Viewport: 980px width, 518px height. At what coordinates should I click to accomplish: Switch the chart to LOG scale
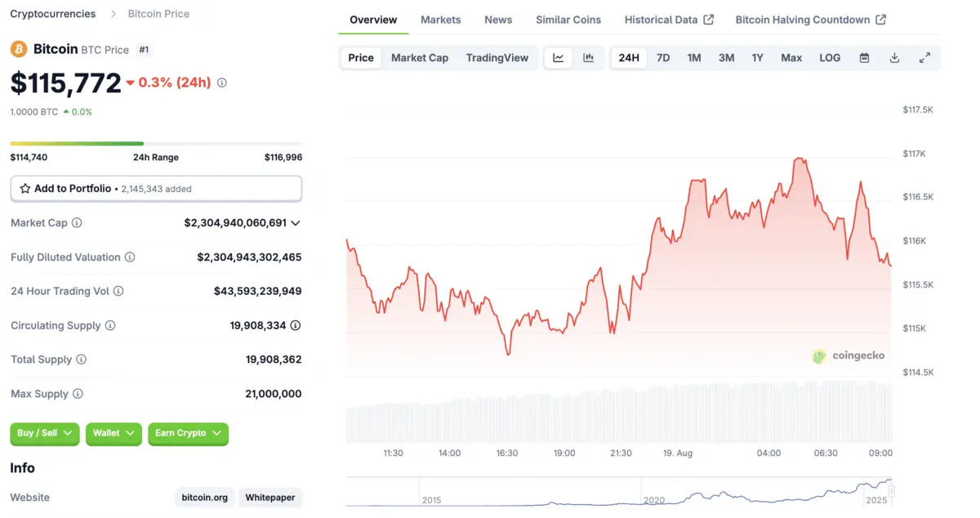(829, 57)
